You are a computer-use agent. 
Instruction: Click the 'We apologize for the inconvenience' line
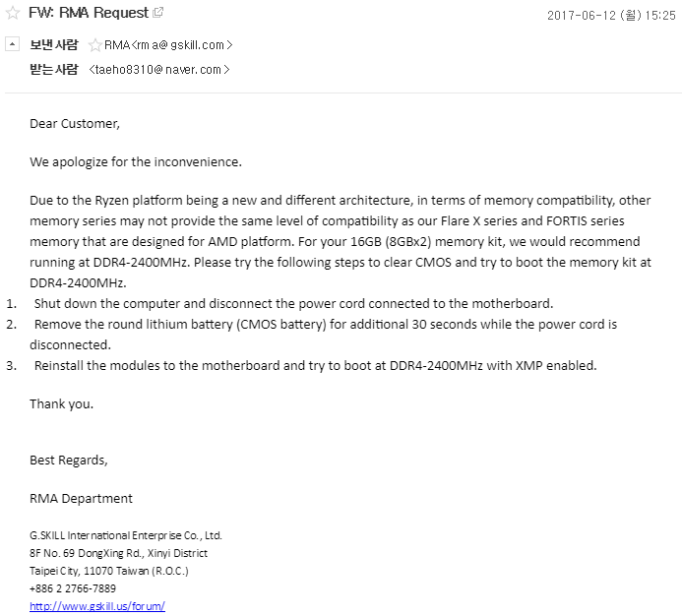[x=136, y=161]
